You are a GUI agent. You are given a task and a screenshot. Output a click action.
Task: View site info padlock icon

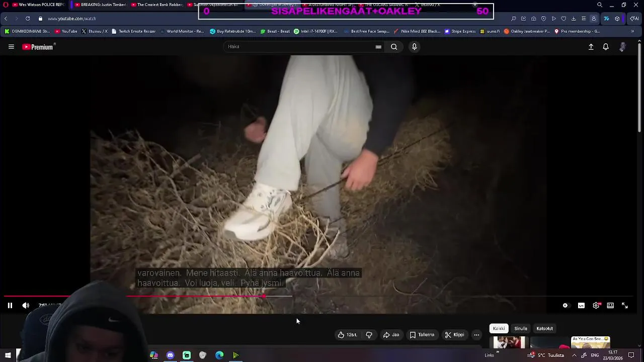pyautogui.click(x=40, y=19)
